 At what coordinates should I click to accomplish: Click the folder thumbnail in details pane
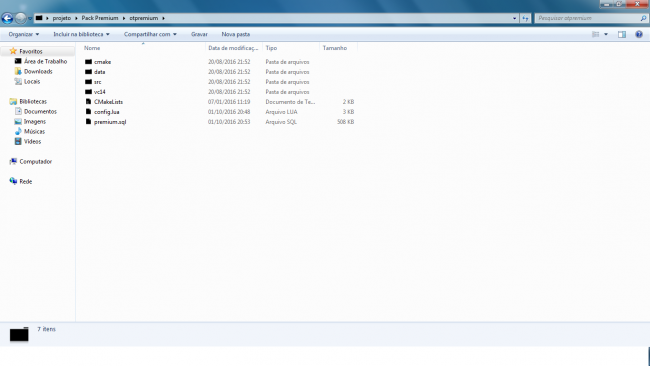tap(19, 334)
